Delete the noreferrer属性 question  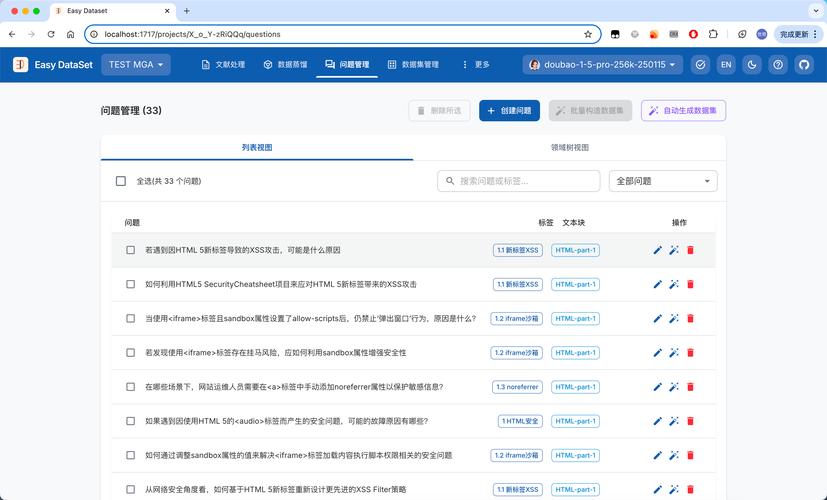coord(690,387)
